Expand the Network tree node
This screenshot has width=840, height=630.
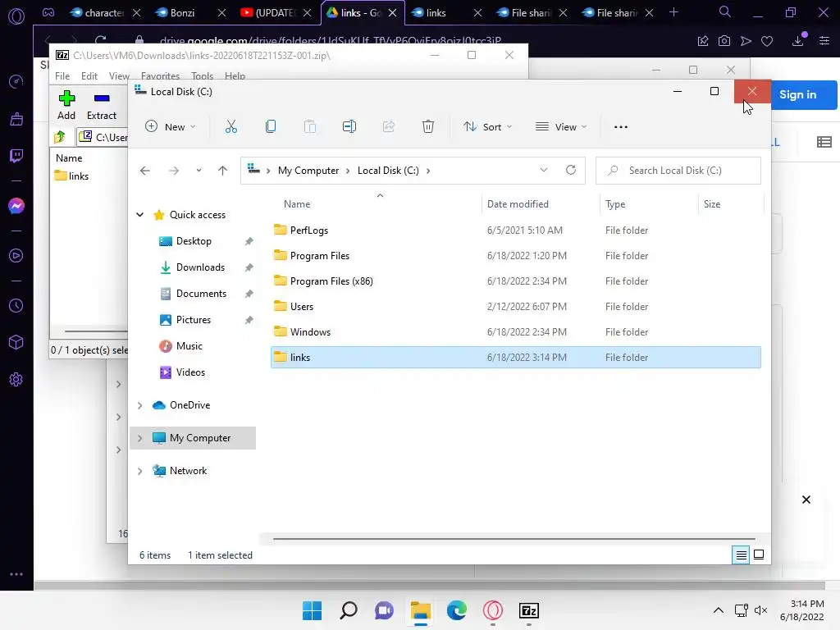click(139, 471)
